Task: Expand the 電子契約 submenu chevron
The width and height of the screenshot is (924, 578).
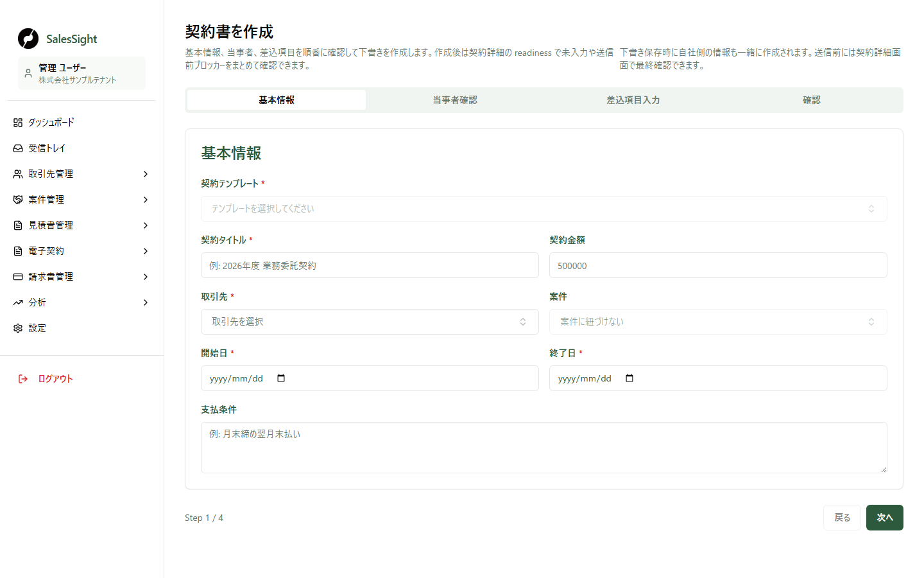Action: 146,251
